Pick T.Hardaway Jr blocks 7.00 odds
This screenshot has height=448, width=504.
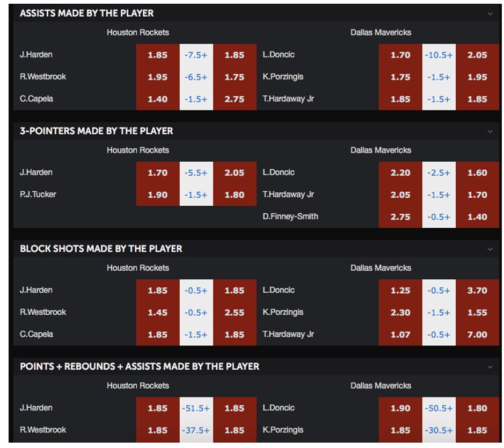(477, 335)
